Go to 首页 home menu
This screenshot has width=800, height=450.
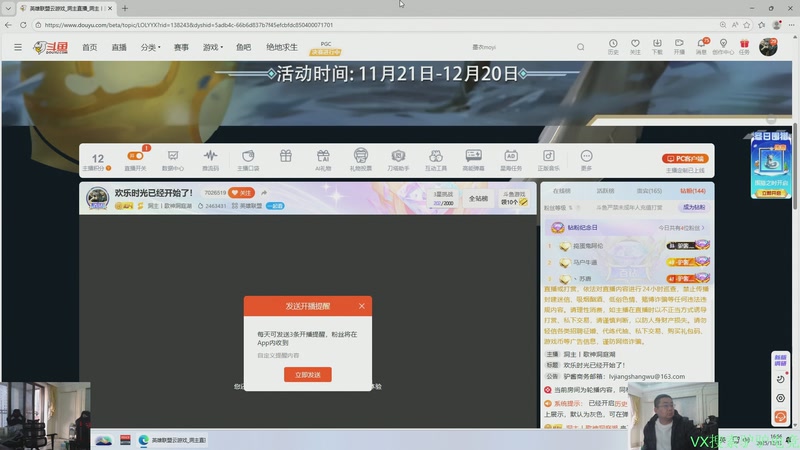click(x=89, y=47)
